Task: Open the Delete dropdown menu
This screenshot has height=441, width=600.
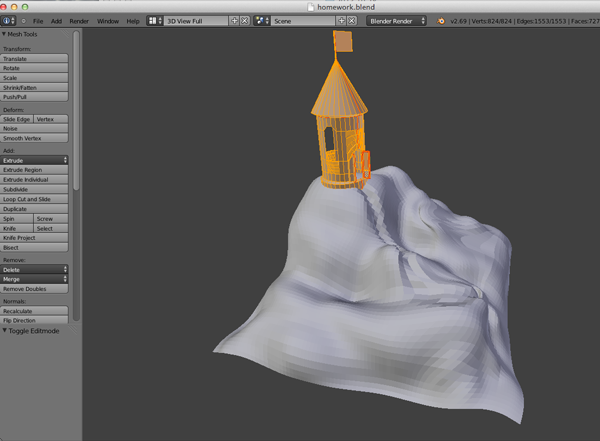Action: pos(35,269)
